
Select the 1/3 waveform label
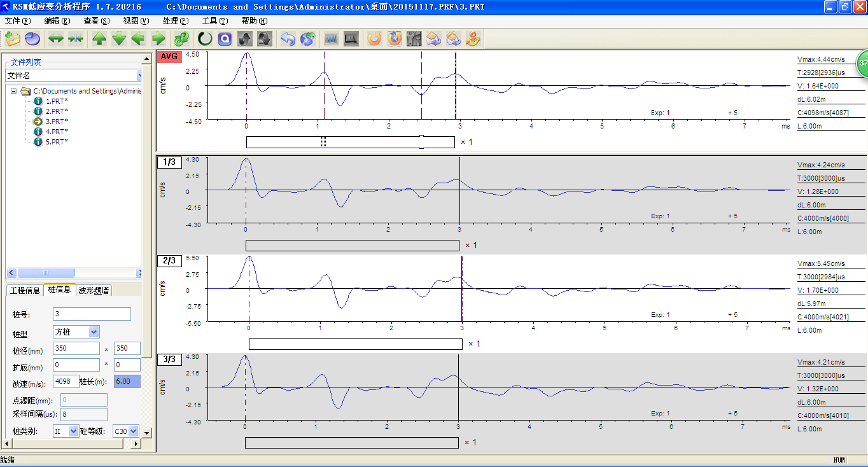click(169, 162)
